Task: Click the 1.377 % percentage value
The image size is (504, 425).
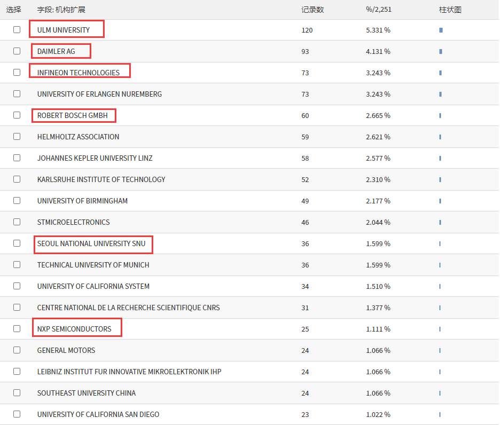Action: pos(378,308)
